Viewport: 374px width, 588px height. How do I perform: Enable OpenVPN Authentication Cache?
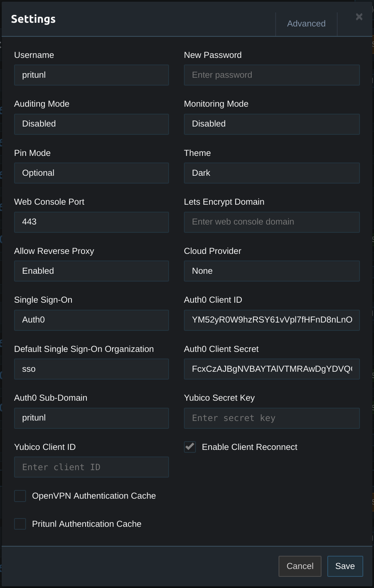pyautogui.click(x=20, y=496)
